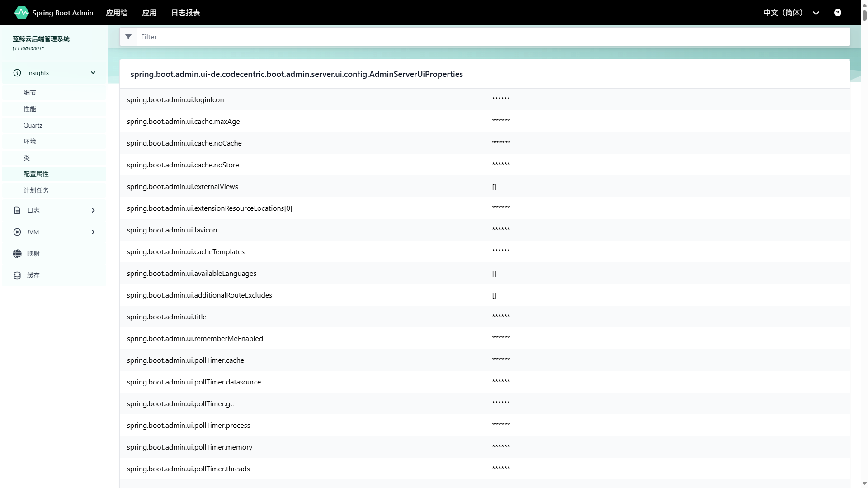Click the 蓝鲸云后端管理系统 application name
Viewport: 868px width, 488px height.
41,39
